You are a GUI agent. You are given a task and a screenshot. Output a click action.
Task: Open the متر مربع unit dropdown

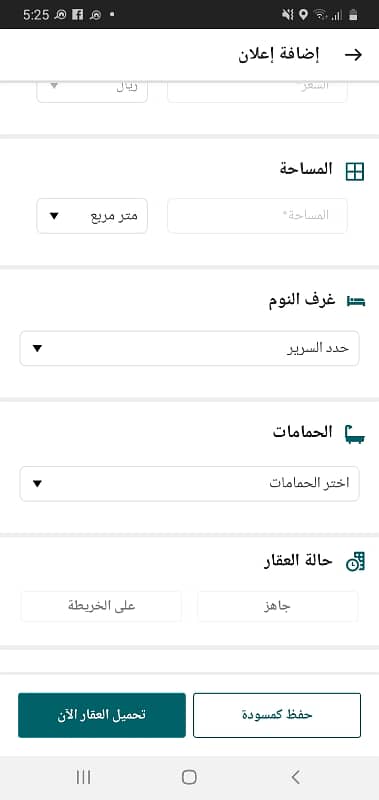(92, 216)
